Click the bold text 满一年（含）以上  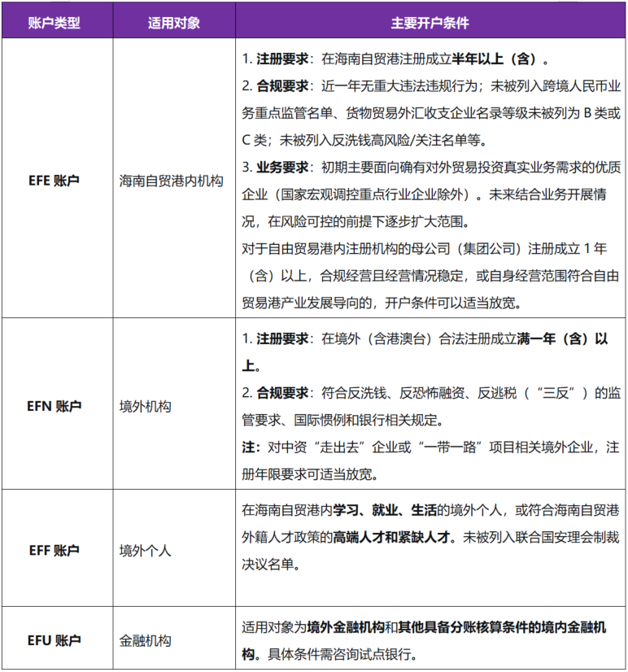pos(562,340)
